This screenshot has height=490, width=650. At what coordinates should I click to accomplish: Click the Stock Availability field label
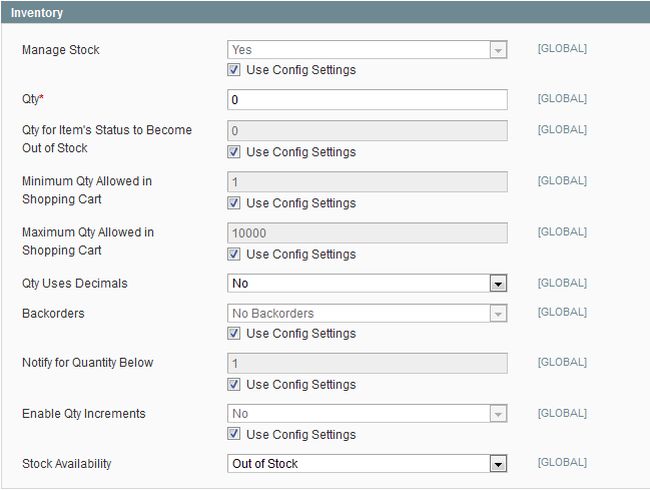click(x=67, y=464)
